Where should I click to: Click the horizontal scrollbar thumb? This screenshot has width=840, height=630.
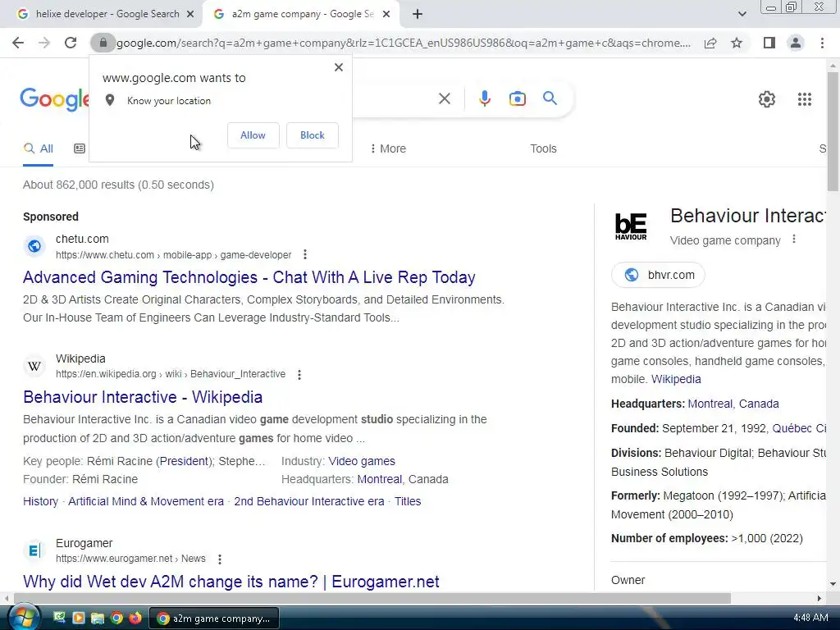coord(372,598)
